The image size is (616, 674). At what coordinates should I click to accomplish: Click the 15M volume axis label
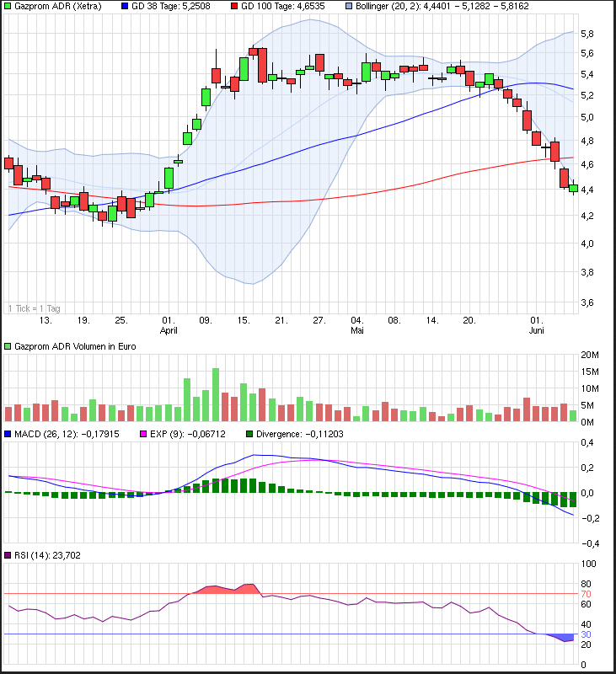[590, 372]
